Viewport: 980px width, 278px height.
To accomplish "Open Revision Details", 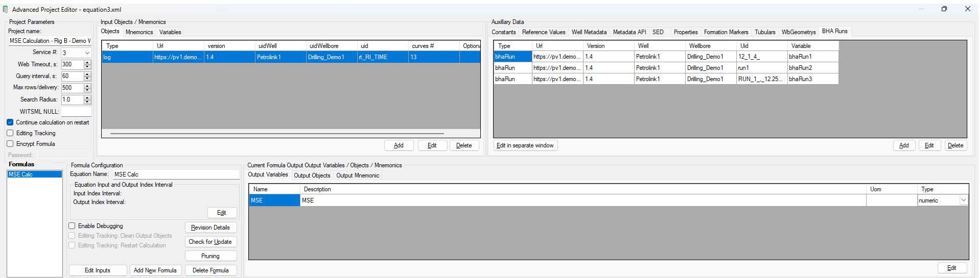I will (210, 228).
